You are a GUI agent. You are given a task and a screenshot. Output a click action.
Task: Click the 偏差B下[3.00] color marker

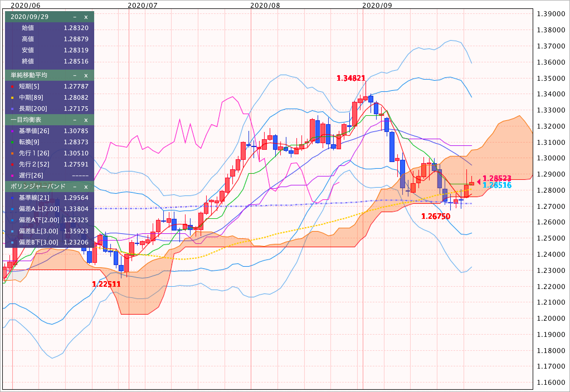click(x=12, y=243)
